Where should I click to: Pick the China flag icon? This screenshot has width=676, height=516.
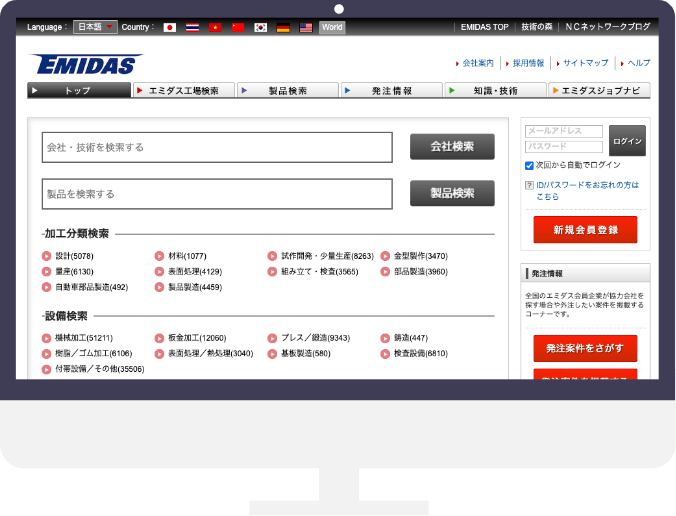[237, 27]
